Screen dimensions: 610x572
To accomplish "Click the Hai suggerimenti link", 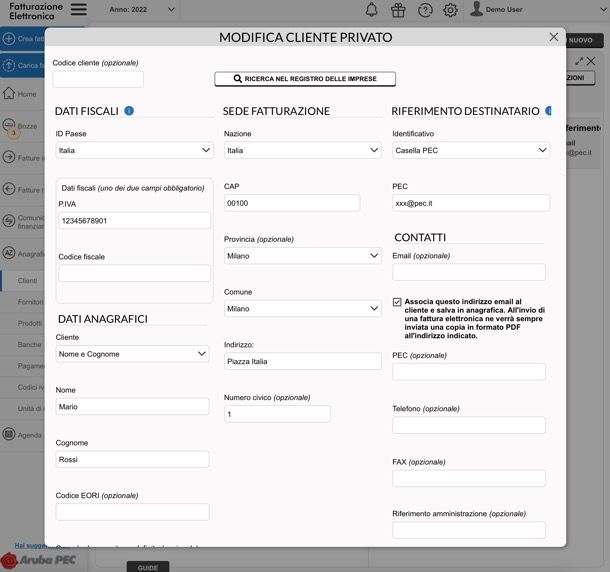I will (x=30, y=546).
